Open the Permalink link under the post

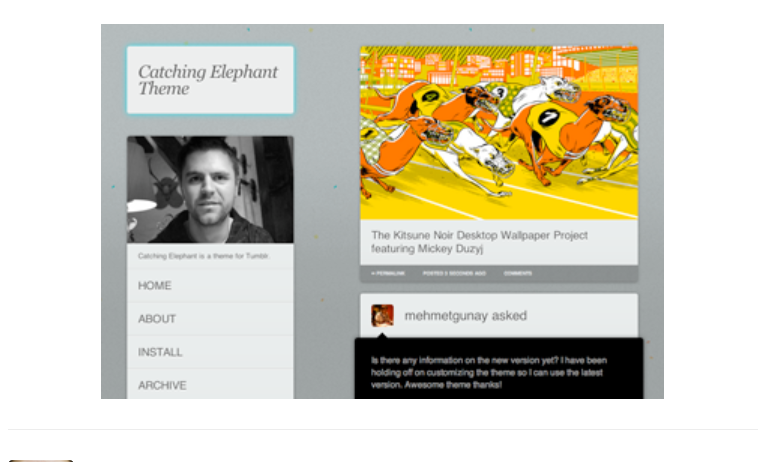(388, 274)
